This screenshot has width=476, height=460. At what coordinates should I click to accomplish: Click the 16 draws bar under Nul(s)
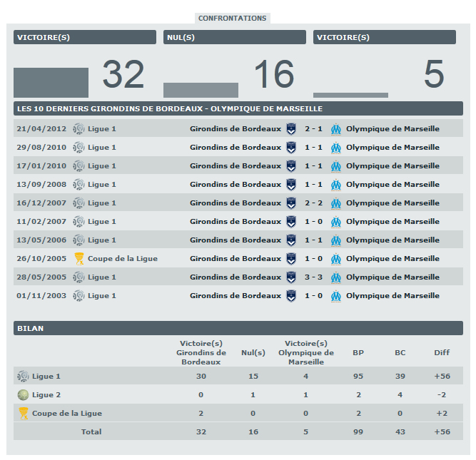(x=201, y=90)
